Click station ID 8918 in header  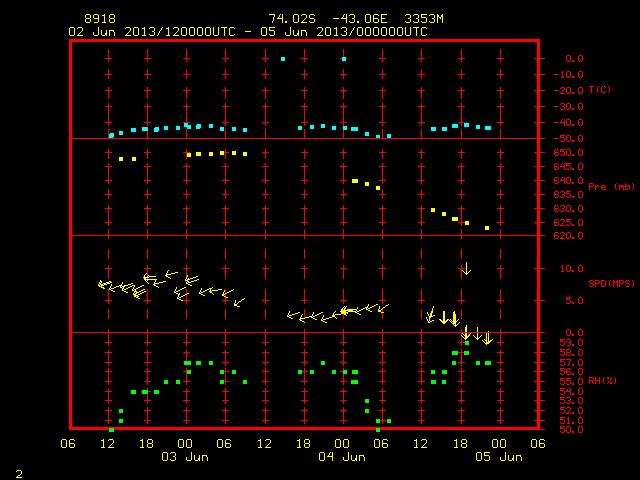click(100, 19)
